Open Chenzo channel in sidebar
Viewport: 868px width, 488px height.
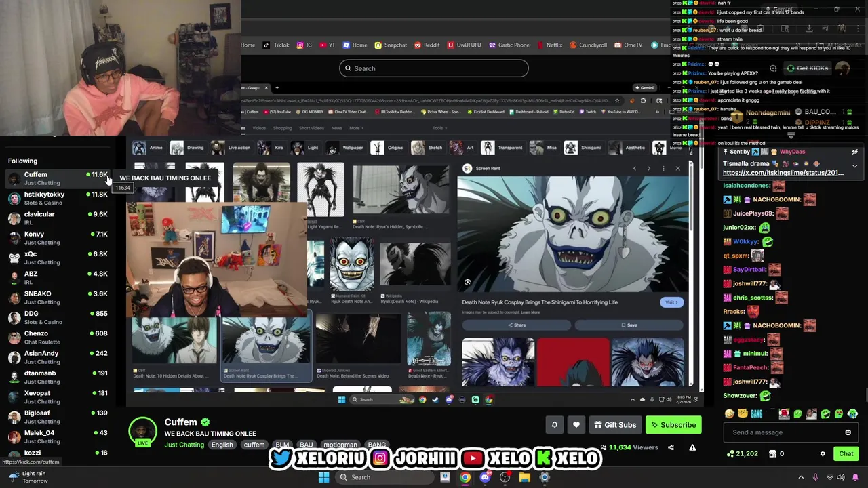click(x=58, y=337)
